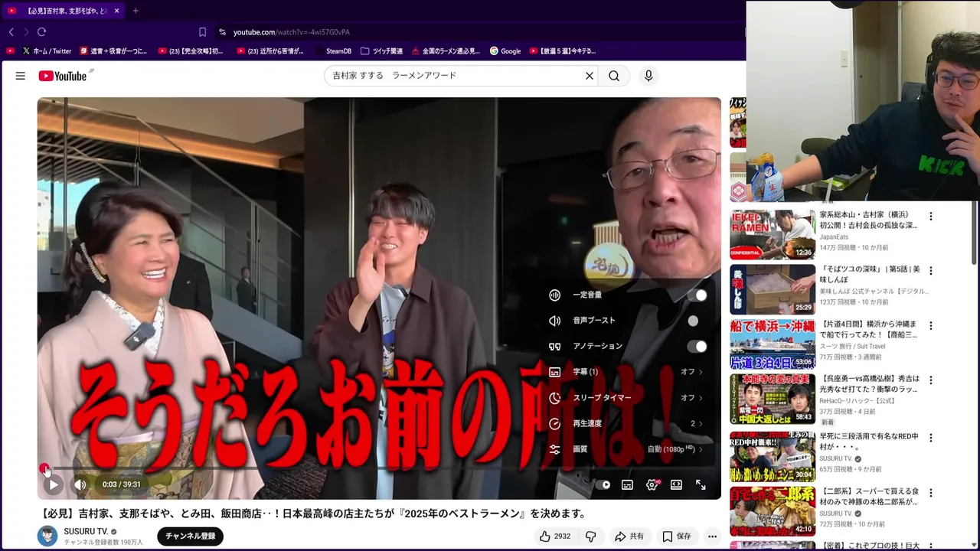Mute the video volume

point(80,484)
